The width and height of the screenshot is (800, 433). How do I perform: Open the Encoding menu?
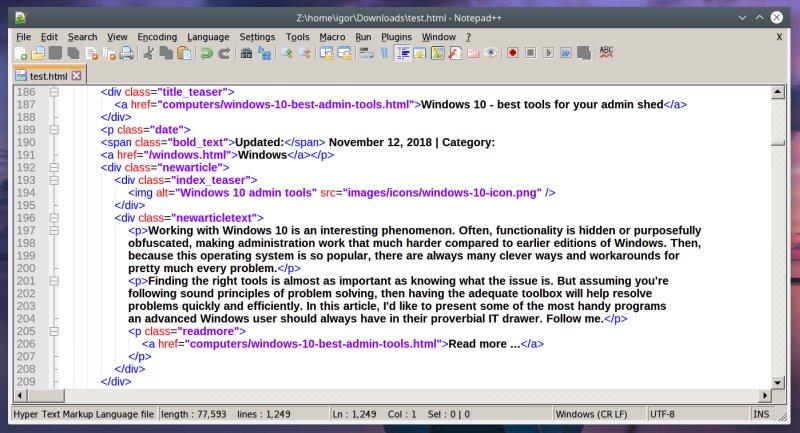pyautogui.click(x=157, y=37)
